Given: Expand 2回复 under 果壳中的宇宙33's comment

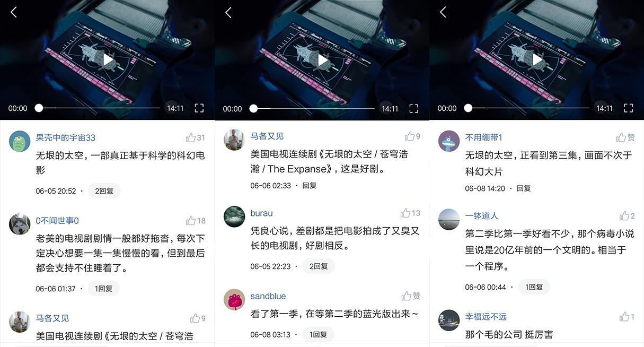Looking at the screenshot, I should [x=104, y=191].
